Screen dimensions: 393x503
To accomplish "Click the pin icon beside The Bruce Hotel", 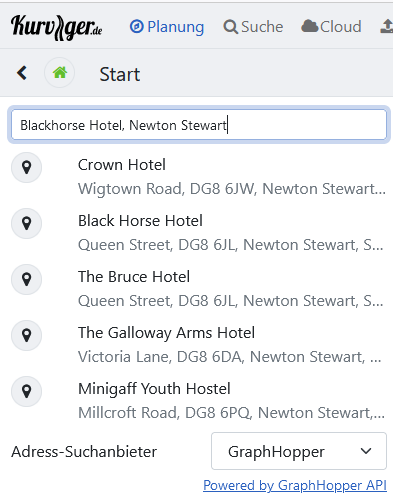I will coord(26,279).
